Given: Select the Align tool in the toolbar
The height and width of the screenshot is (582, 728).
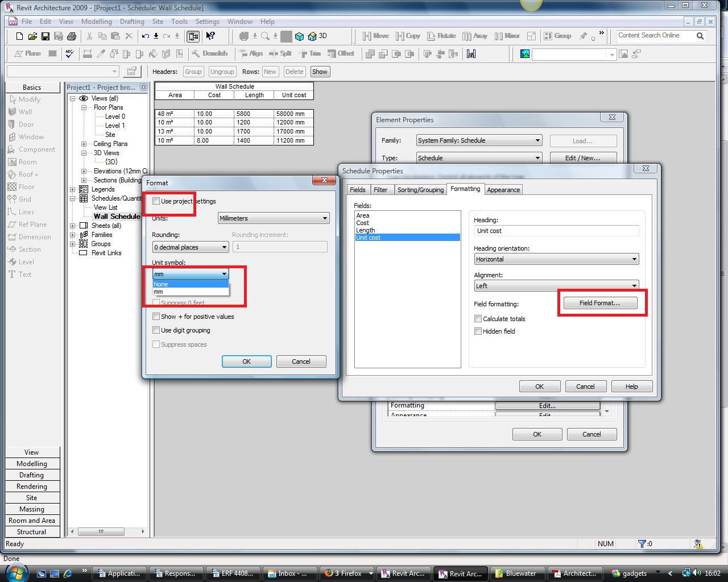Looking at the screenshot, I should point(251,53).
